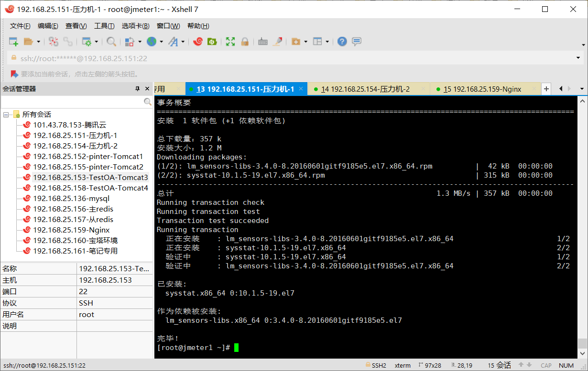
Task: Click the Color Scheme toolbar icon
Action: [130, 42]
